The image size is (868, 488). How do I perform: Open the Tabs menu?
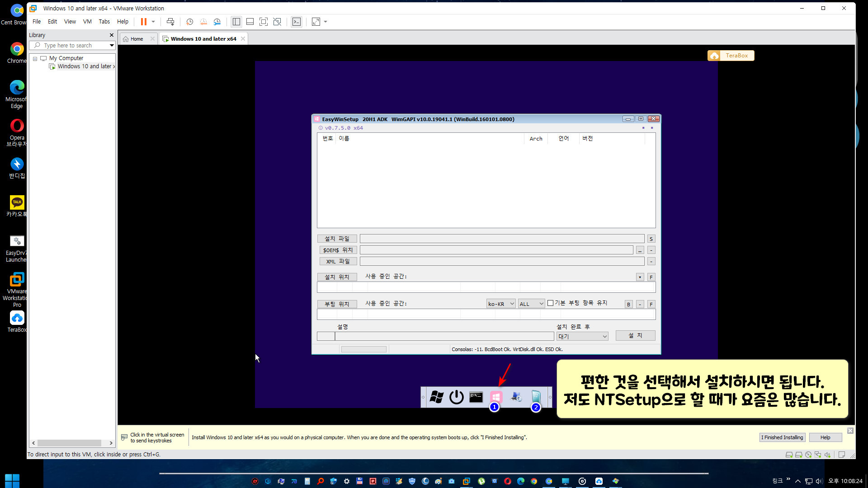tap(104, 22)
